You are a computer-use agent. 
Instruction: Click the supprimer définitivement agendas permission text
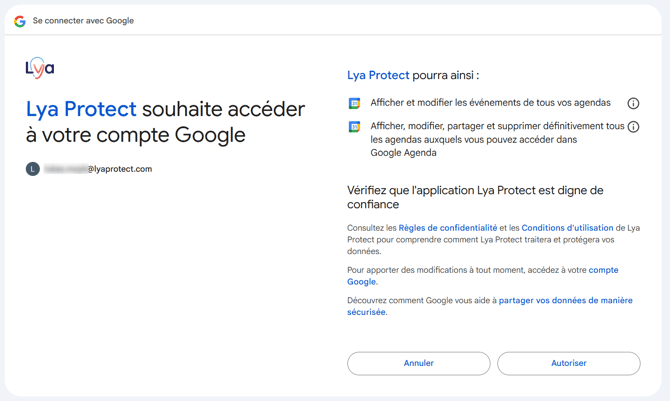pyautogui.click(x=497, y=139)
